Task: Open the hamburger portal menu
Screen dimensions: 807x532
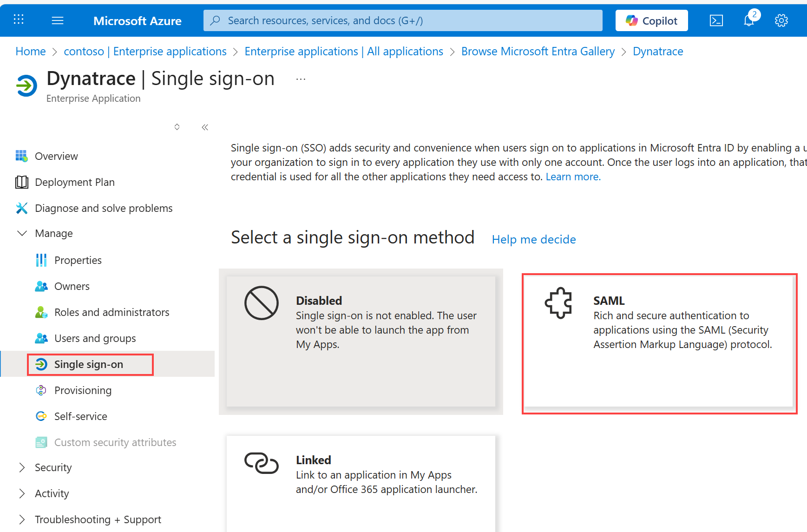Action: [x=58, y=20]
